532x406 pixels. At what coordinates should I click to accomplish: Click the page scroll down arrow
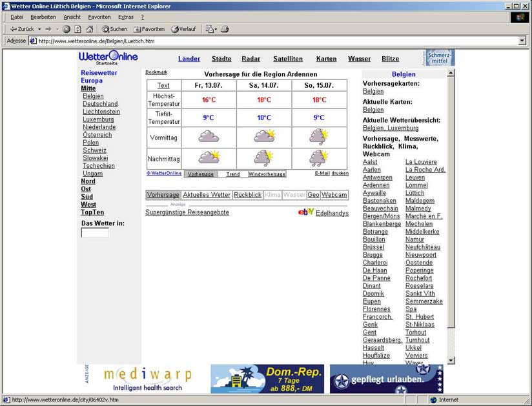click(x=451, y=360)
